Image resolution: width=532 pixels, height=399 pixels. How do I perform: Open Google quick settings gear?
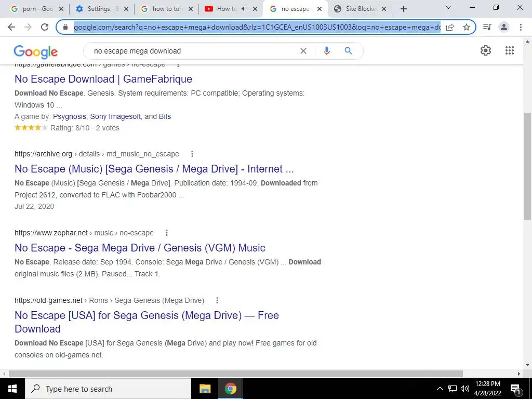point(486,50)
